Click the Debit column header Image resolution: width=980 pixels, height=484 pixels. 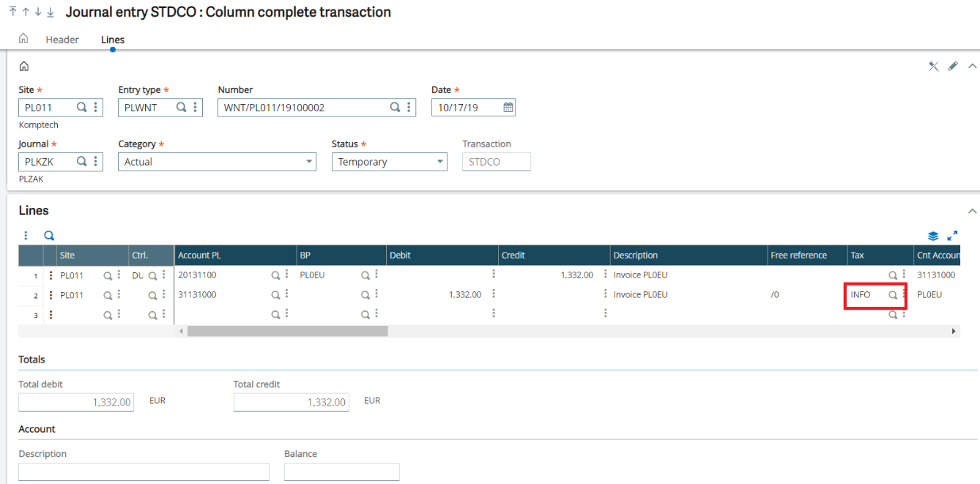(442, 256)
